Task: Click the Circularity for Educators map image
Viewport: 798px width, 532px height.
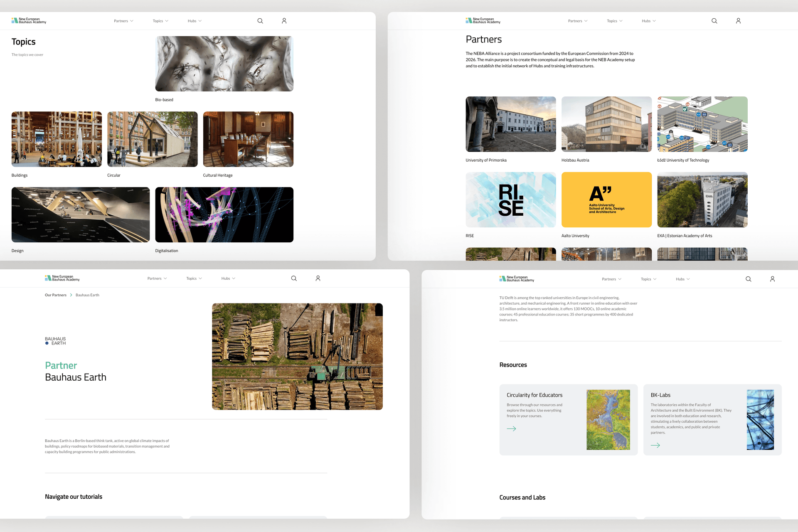Action: click(608, 420)
